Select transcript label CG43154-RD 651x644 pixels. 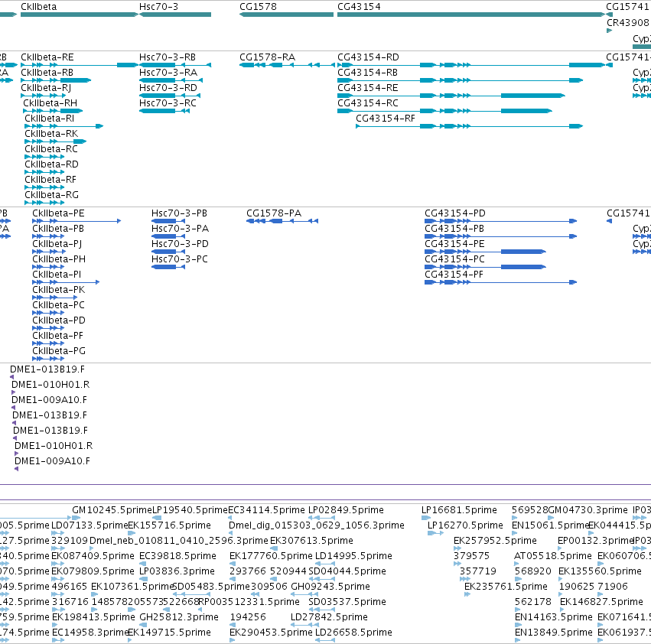coord(368,57)
